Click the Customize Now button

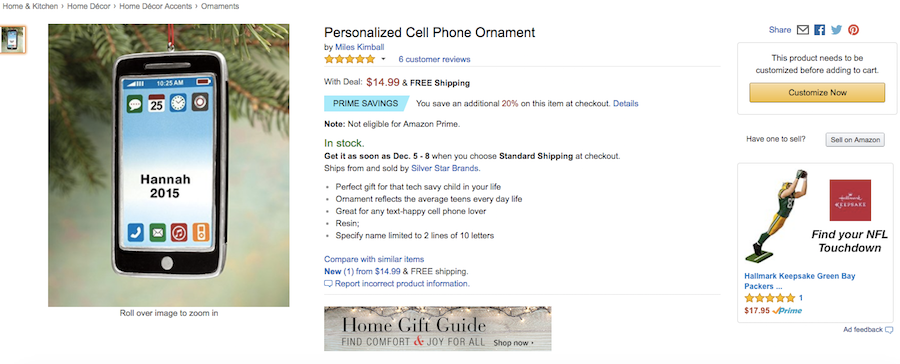coord(817,92)
